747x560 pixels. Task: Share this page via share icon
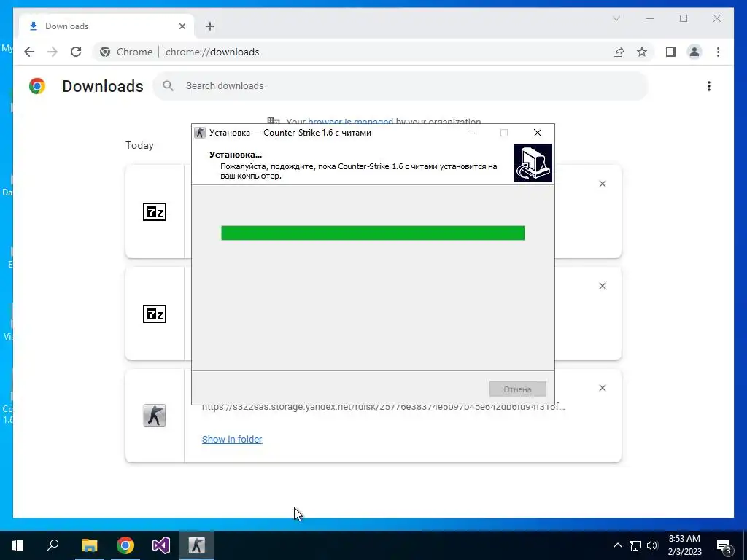619,52
